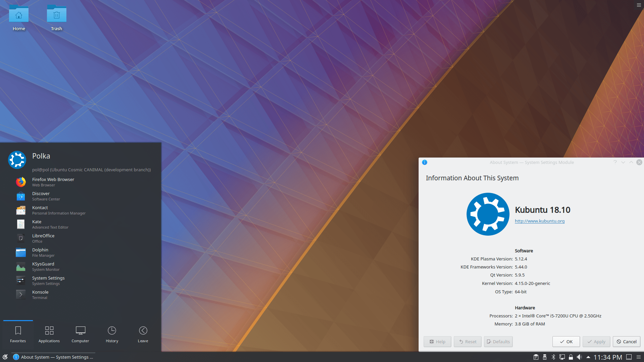Click the 'pol@pol (Ubuntu Cosmic CANIMAL' text

[x=92, y=170]
